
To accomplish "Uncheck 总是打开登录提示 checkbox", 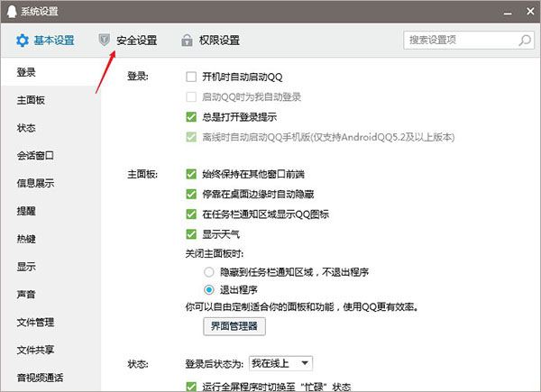I will point(190,116).
